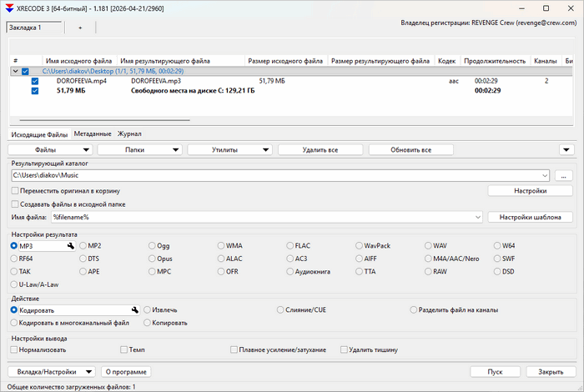Enable Переместить оригинал в корзину checkbox
This screenshot has height=392, width=584.
tap(15, 191)
